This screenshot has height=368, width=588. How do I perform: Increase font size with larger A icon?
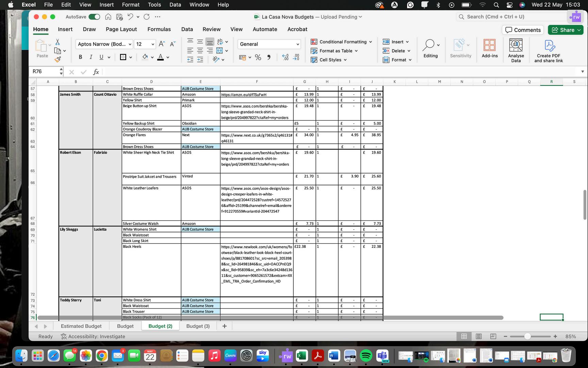tap(162, 44)
